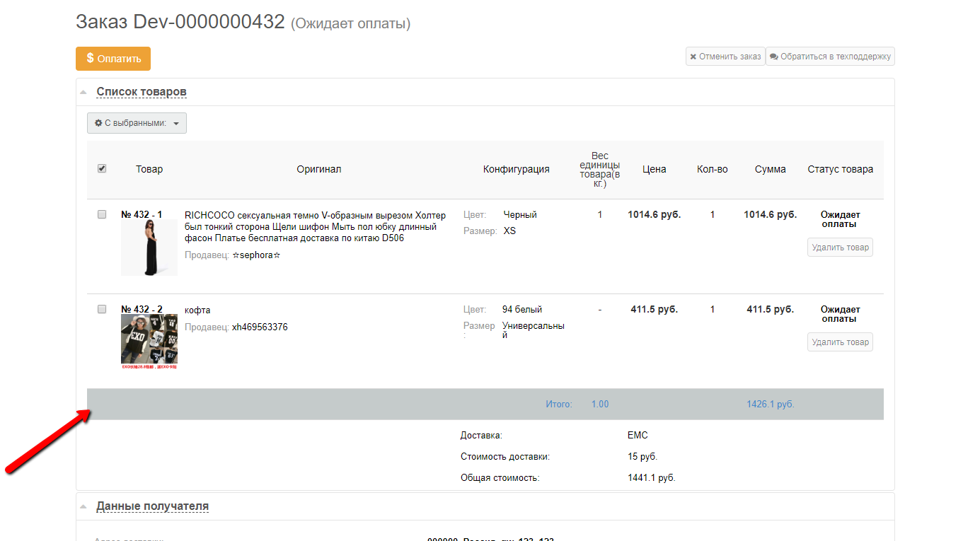Click delivery method EMC
The height and width of the screenshot is (541, 980).
638,435
